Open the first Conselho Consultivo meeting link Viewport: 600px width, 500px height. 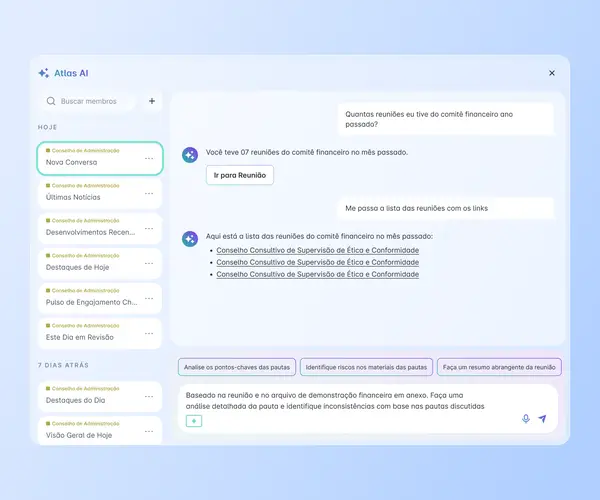318,250
